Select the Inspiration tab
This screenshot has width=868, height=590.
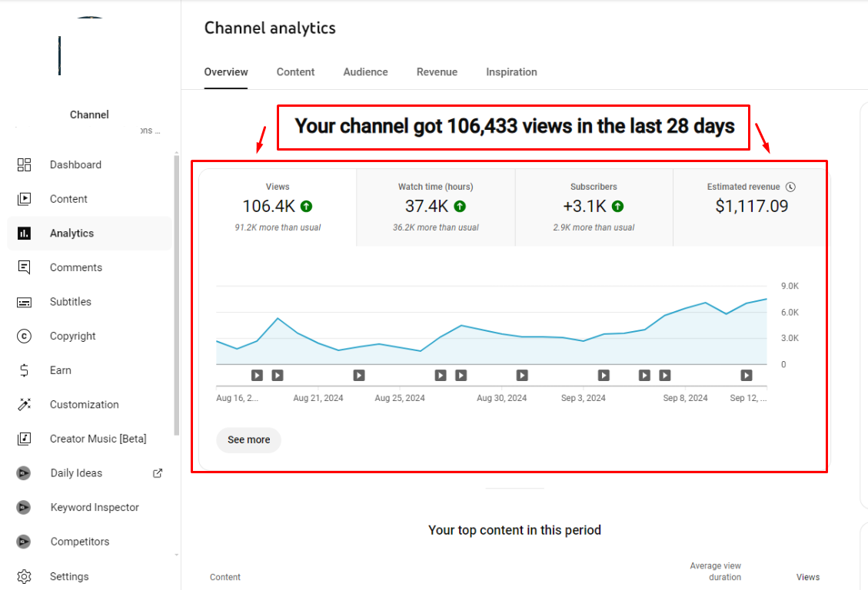511,72
